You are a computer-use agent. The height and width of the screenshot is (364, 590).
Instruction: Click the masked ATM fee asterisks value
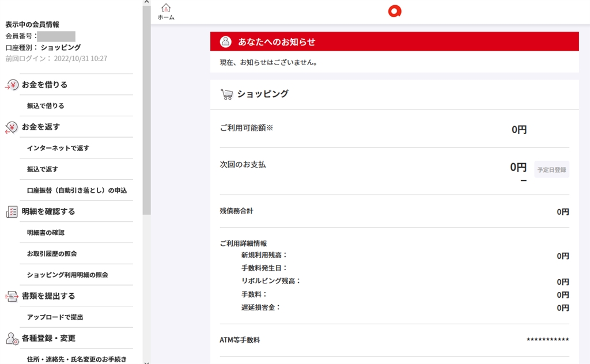coord(548,340)
